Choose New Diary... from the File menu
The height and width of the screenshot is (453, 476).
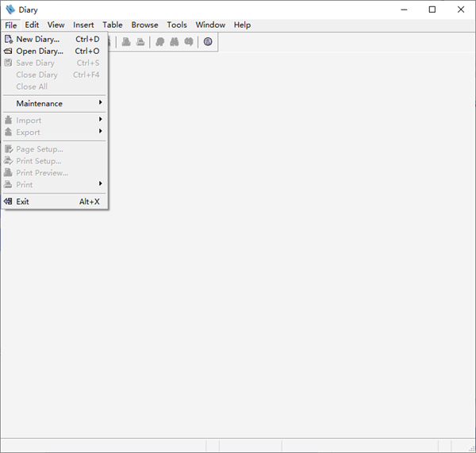pyautogui.click(x=38, y=39)
